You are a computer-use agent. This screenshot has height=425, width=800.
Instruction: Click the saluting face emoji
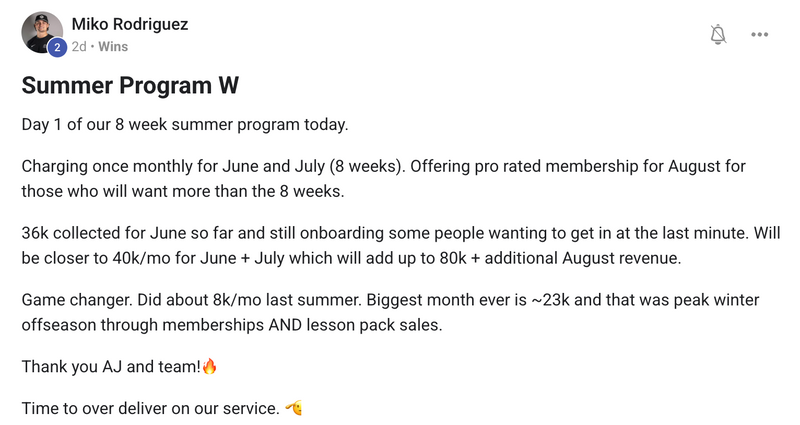pyautogui.click(x=294, y=408)
